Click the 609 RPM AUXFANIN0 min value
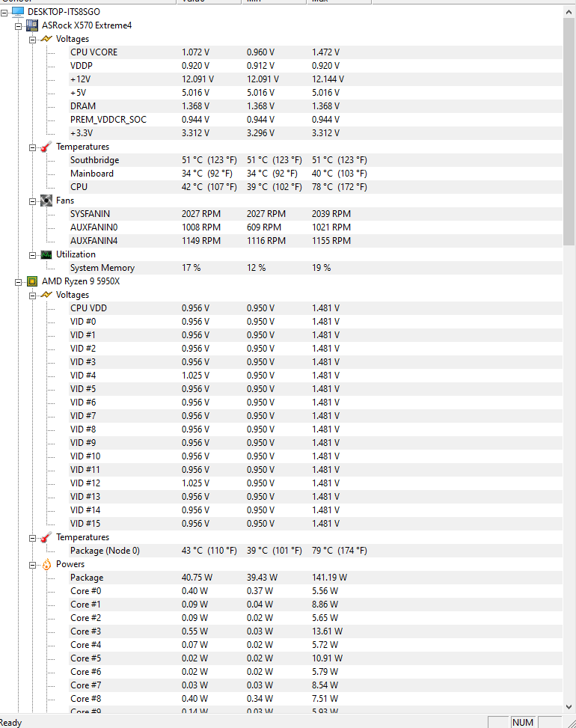 point(264,227)
